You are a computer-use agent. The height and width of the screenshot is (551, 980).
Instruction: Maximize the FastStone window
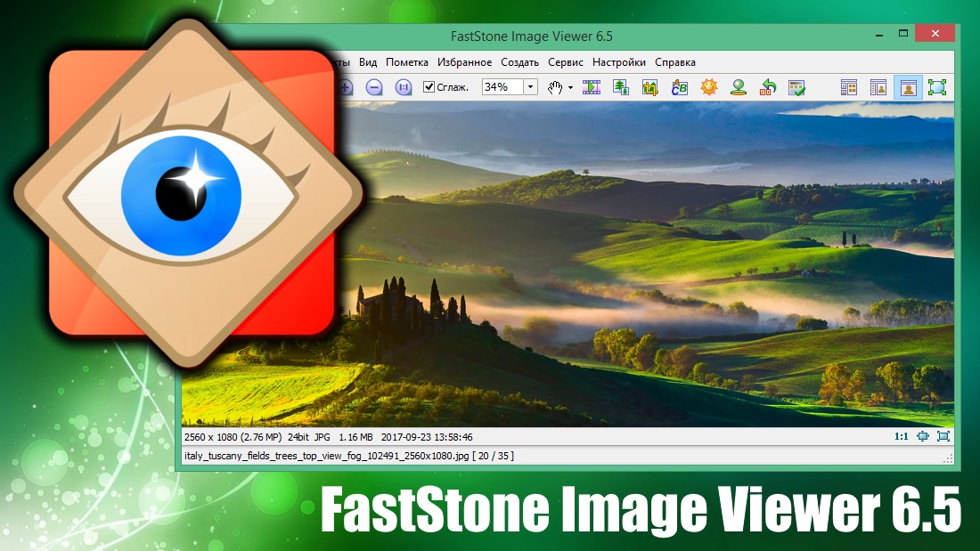click(x=903, y=34)
